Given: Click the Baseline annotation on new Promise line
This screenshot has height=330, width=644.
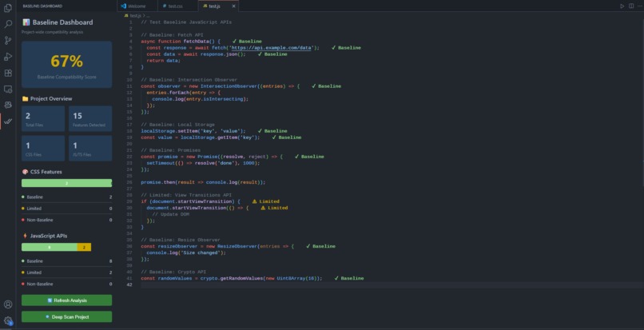Looking at the screenshot, I should (309, 157).
